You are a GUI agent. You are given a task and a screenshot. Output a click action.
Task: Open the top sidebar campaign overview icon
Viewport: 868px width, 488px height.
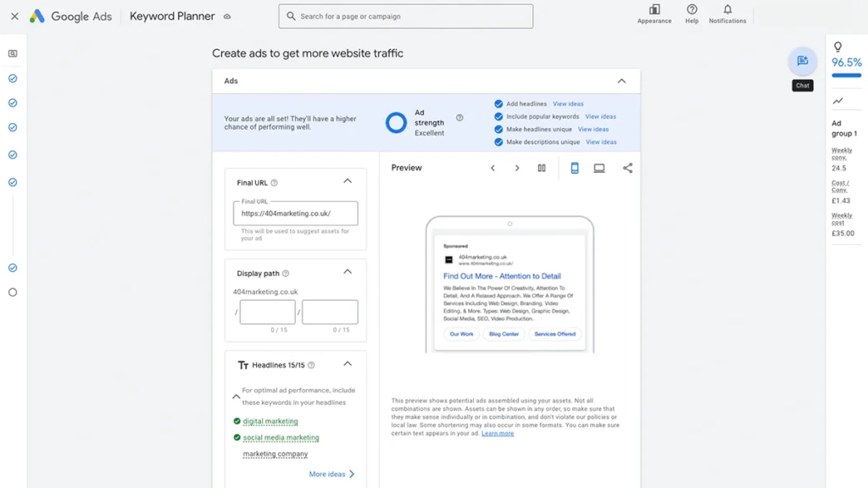pos(13,53)
